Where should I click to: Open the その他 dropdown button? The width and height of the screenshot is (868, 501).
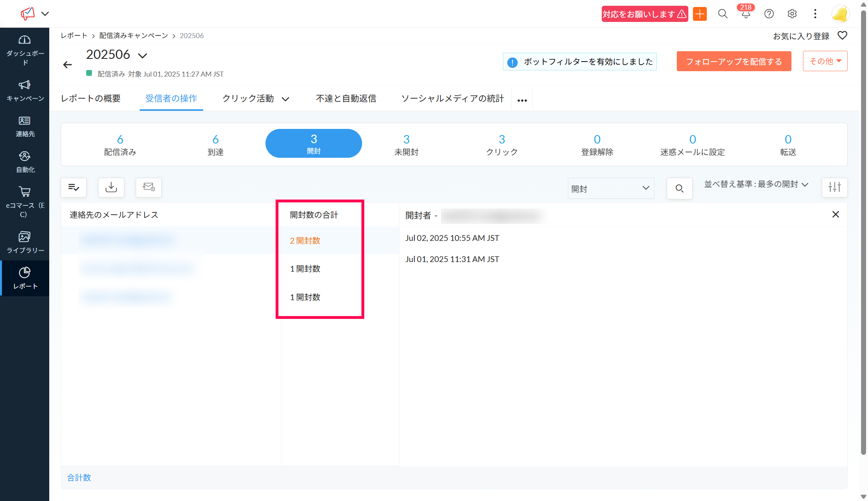tap(825, 61)
